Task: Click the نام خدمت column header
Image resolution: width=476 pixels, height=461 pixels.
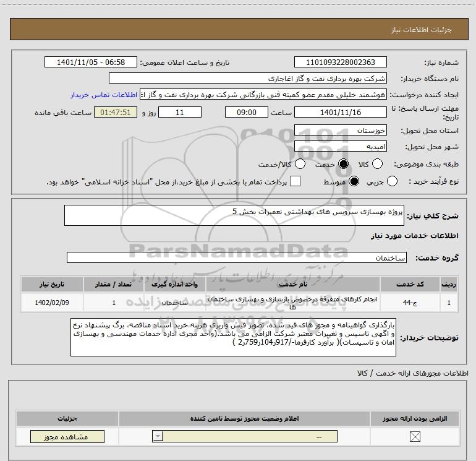Action: tap(293, 284)
